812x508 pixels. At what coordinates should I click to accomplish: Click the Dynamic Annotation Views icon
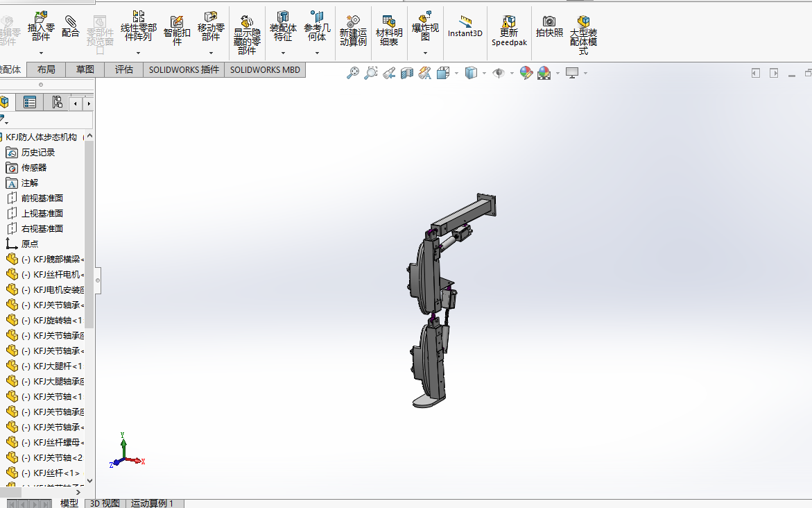click(x=424, y=73)
